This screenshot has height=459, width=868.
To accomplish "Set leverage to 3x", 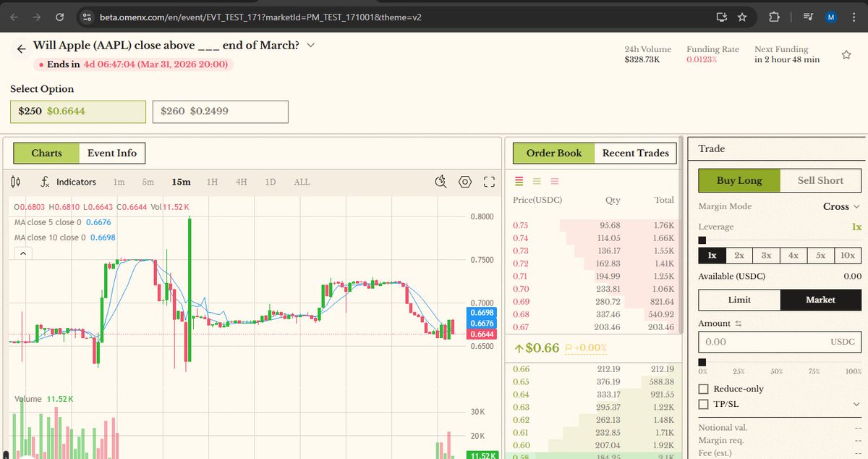I will click(766, 256).
